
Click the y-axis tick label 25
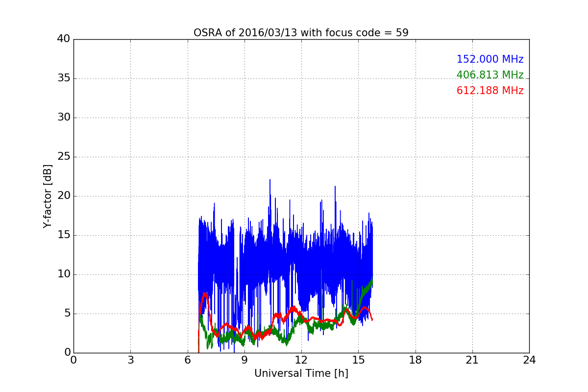(64, 157)
